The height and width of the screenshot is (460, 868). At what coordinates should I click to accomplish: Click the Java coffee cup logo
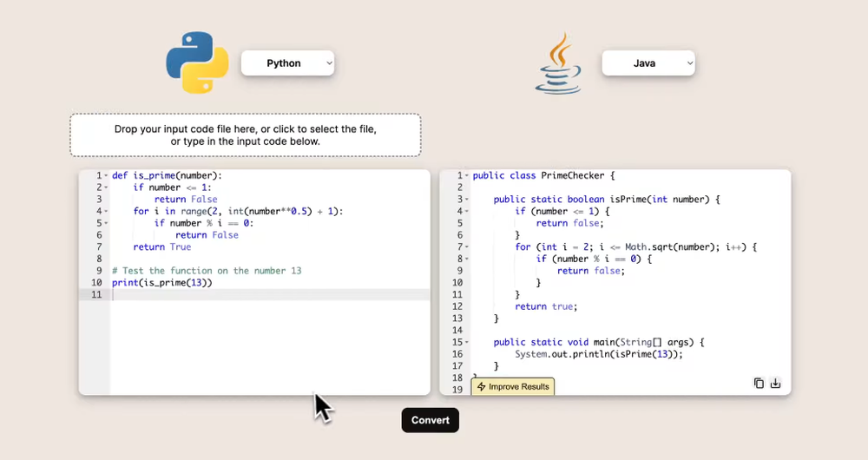click(x=558, y=63)
